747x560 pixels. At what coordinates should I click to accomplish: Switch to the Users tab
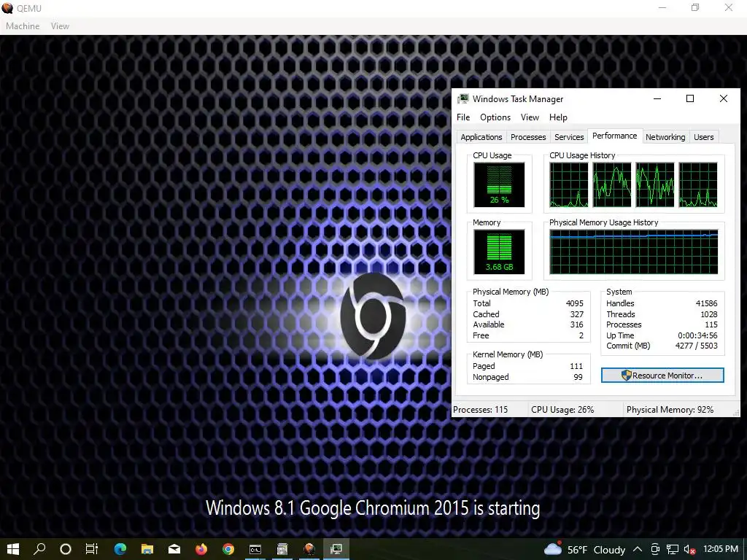(703, 137)
